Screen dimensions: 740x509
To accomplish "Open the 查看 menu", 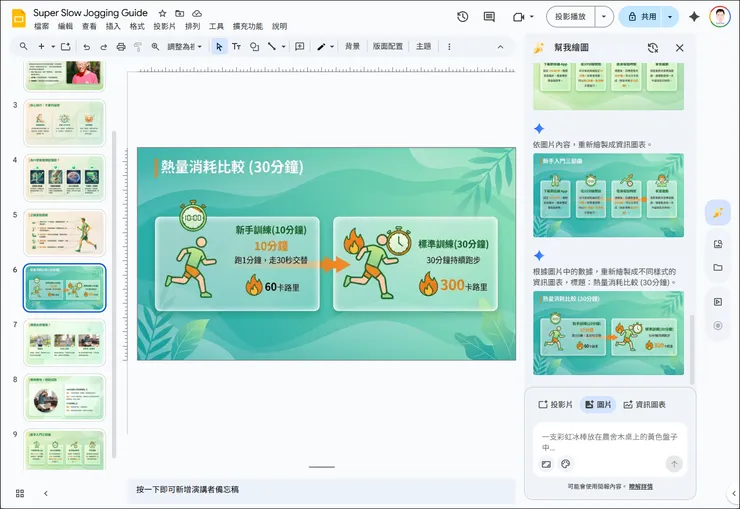I will [89, 26].
